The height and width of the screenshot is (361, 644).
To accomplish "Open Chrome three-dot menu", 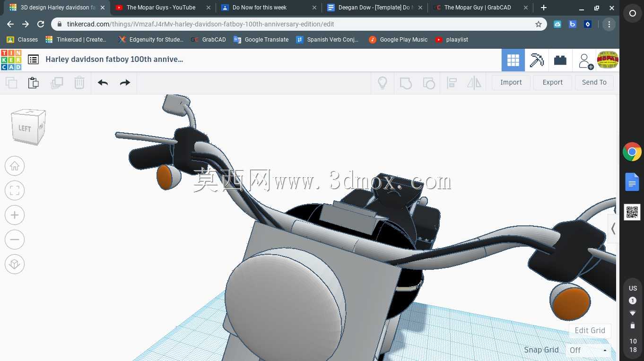I will pos(609,24).
